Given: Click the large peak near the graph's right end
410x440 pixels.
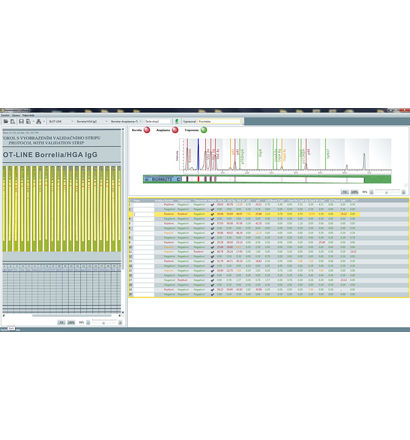Looking at the screenshot, I should (364, 161).
